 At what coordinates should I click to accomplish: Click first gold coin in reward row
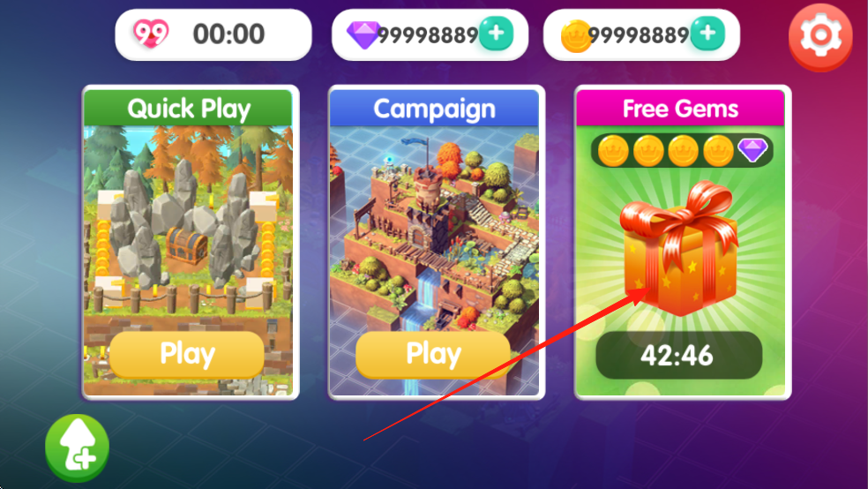click(613, 151)
